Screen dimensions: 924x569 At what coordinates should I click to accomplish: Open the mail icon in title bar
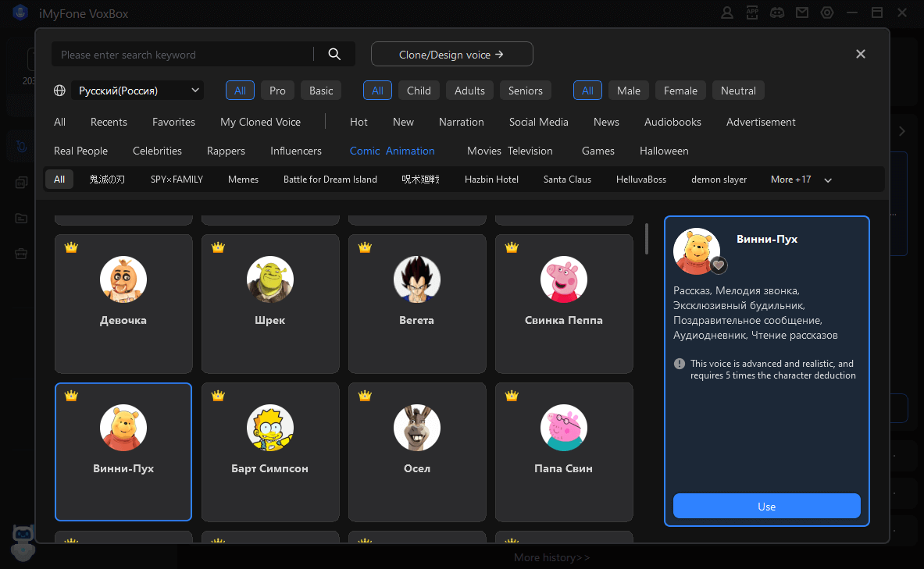tap(802, 12)
